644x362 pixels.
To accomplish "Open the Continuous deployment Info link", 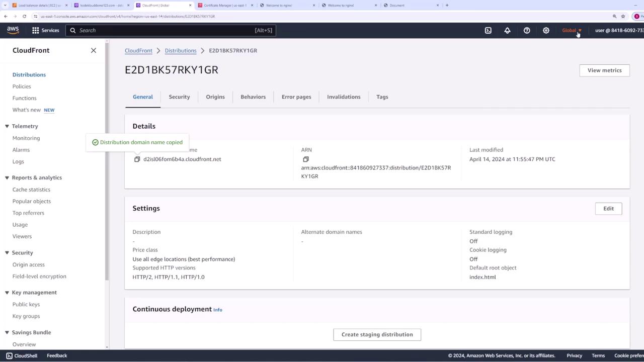I will pos(218,310).
